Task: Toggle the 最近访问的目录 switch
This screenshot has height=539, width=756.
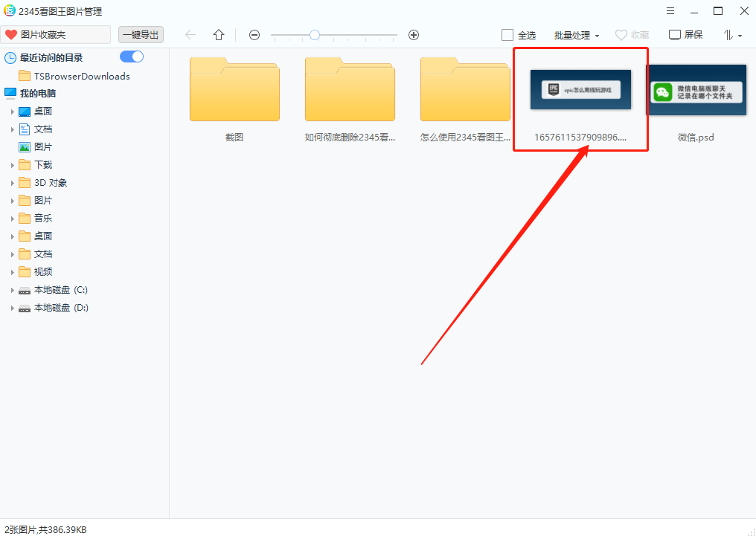Action: click(131, 57)
